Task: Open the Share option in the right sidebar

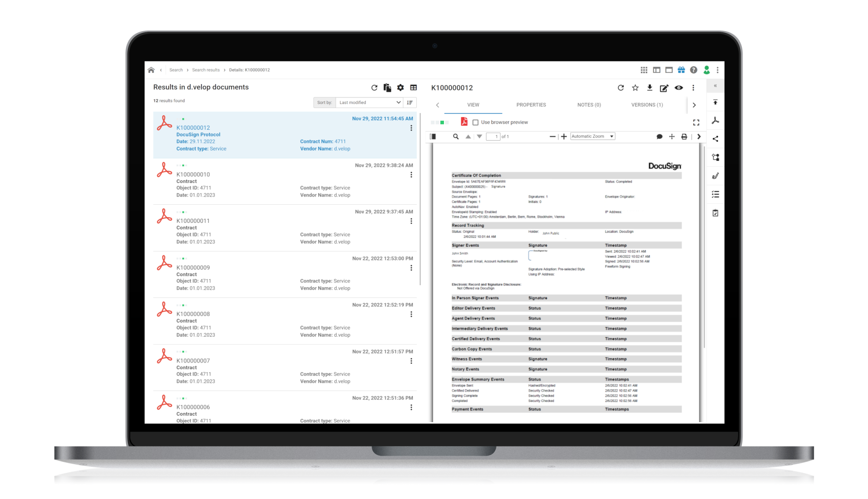Action: coord(716,139)
